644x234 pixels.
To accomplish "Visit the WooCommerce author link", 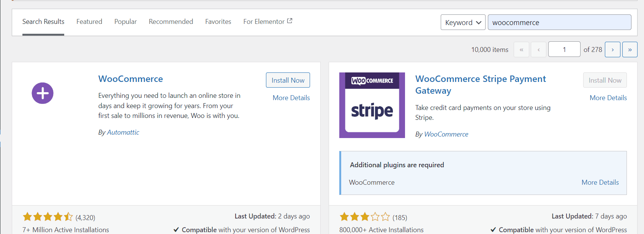I will pyautogui.click(x=446, y=134).
